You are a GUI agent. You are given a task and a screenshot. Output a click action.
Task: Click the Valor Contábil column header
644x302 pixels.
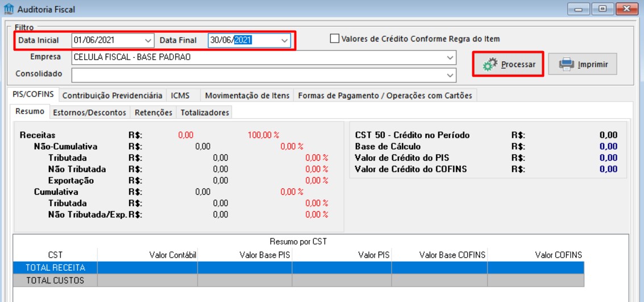click(147, 255)
